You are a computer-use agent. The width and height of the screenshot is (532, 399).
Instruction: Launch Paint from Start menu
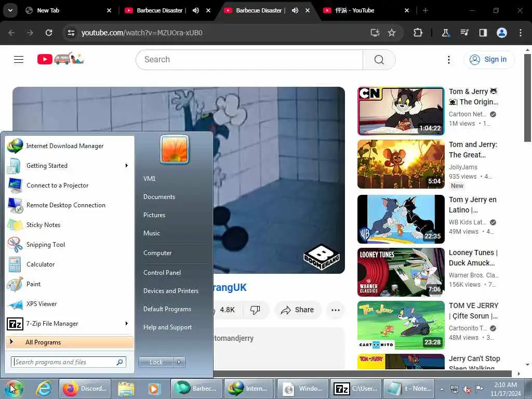coord(70,284)
